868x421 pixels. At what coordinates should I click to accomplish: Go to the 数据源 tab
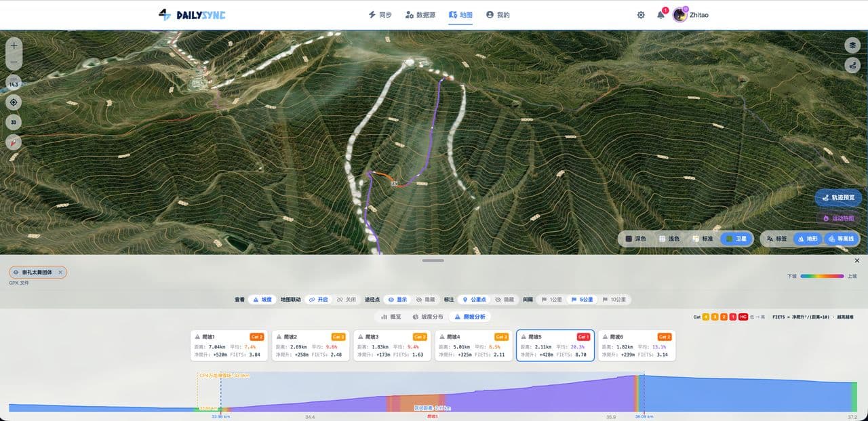click(420, 15)
